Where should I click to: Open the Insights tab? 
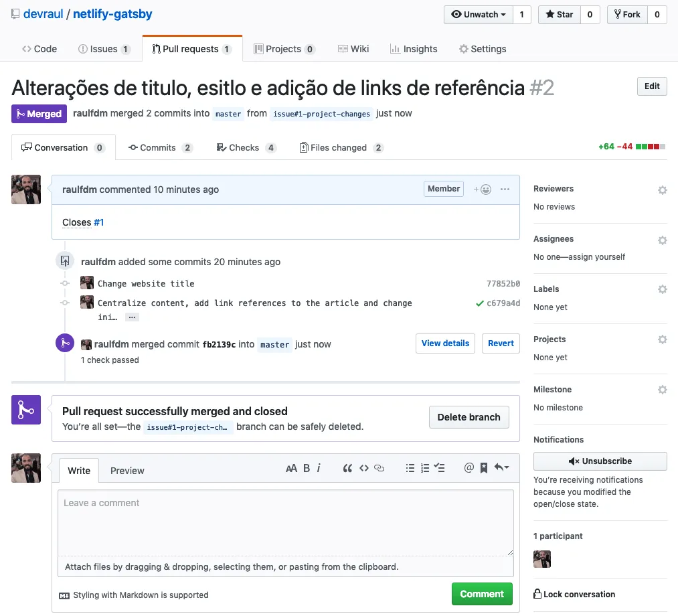click(414, 49)
